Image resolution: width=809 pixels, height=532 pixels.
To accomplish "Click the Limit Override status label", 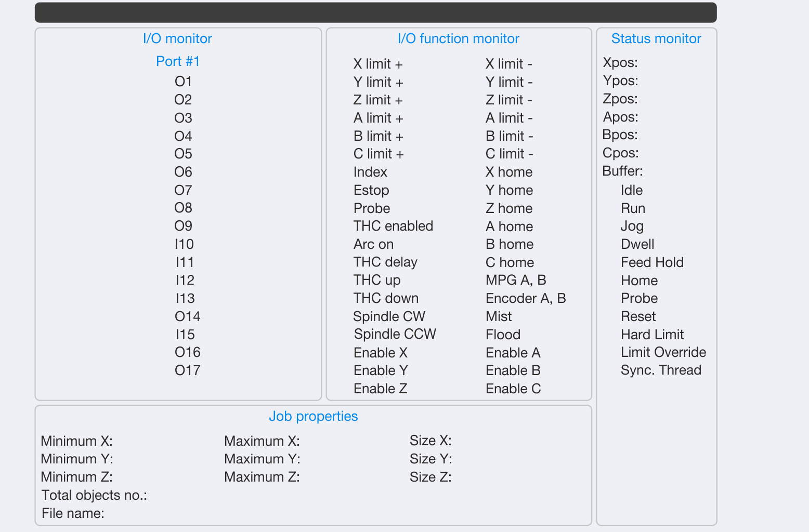I will 663,352.
